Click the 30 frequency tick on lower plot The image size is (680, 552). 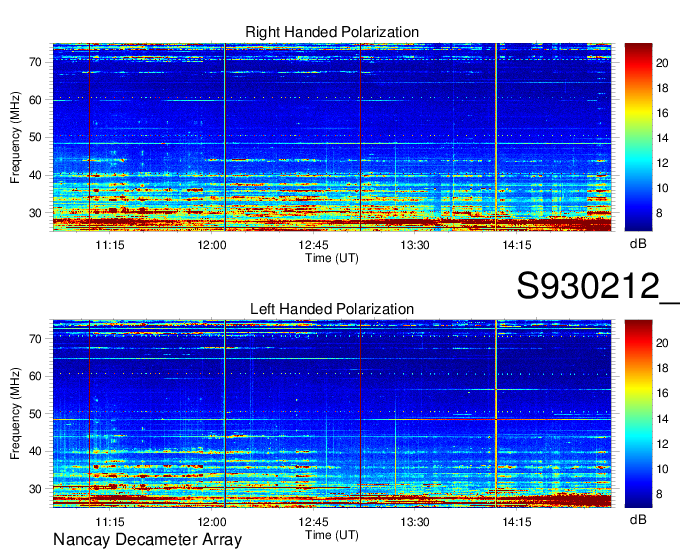(35, 490)
